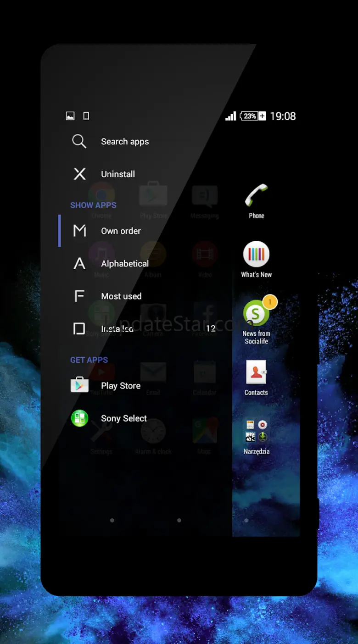Go to the last page dot
Viewport: 358px width, 644px height.
pos(246,520)
